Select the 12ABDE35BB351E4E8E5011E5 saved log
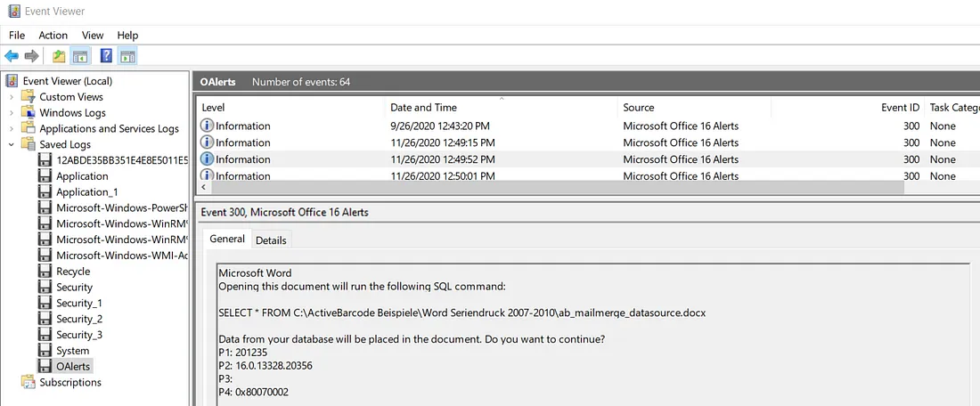The height and width of the screenshot is (406, 980). [121, 160]
